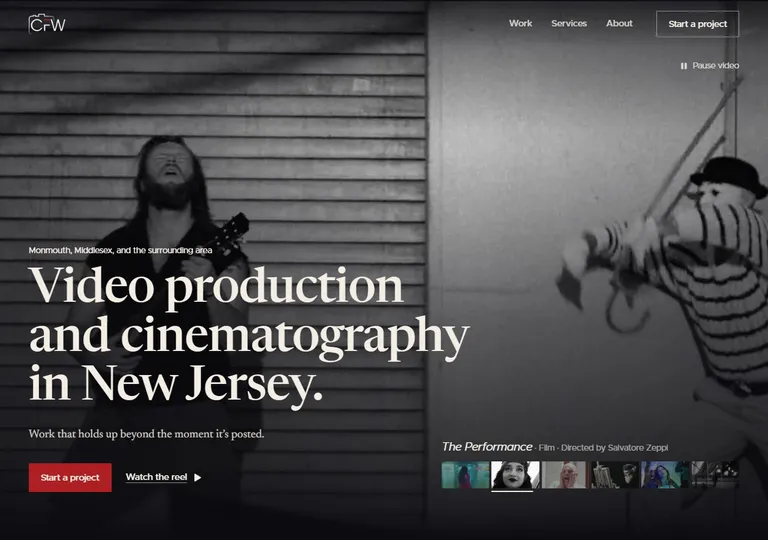This screenshot has height=540, width=768.
Task: Select the last dark night-scene thumbnail
Action: tap(715, 474)
